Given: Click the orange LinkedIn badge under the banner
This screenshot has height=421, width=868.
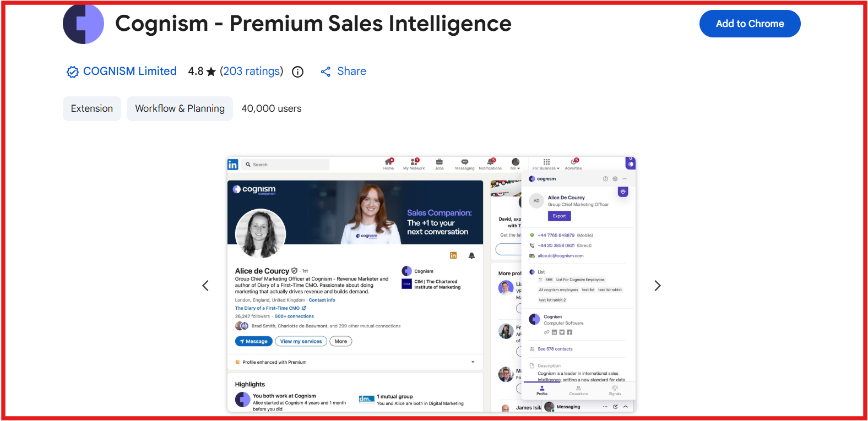Looking at the screenshot, I should 453,255.
